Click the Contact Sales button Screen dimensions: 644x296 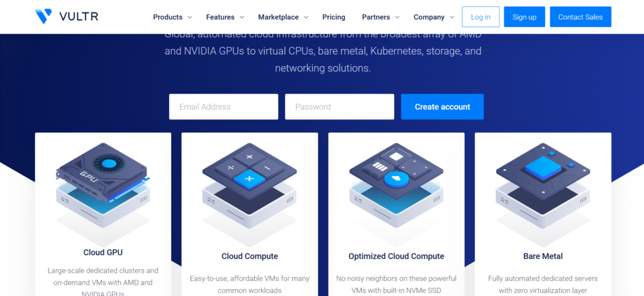pyautogui.click(x=580, y=17)
